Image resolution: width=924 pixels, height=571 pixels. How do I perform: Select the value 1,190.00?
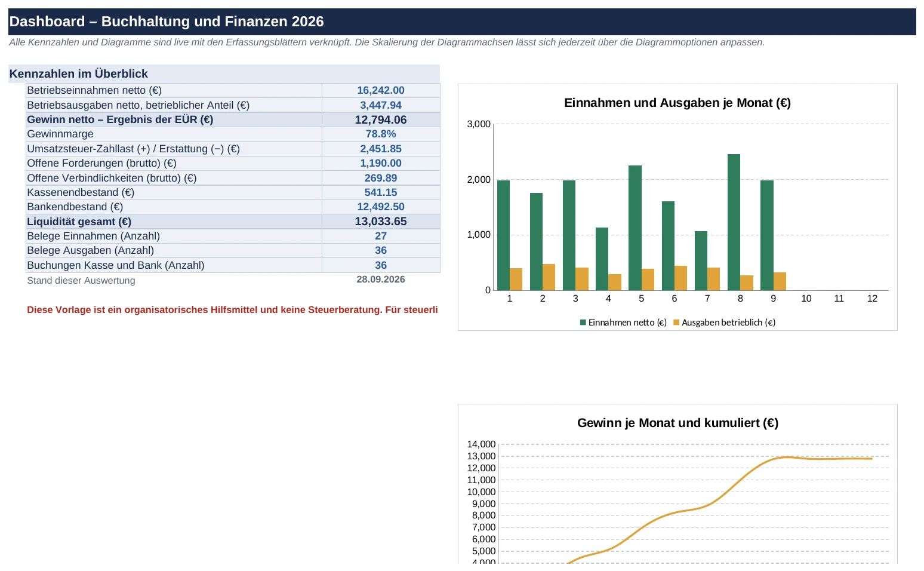coord(381,163)
